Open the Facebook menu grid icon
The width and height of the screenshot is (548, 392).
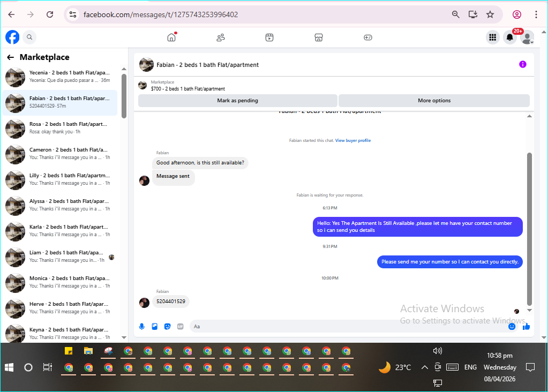pyautogui.click(x=493, y=37)
